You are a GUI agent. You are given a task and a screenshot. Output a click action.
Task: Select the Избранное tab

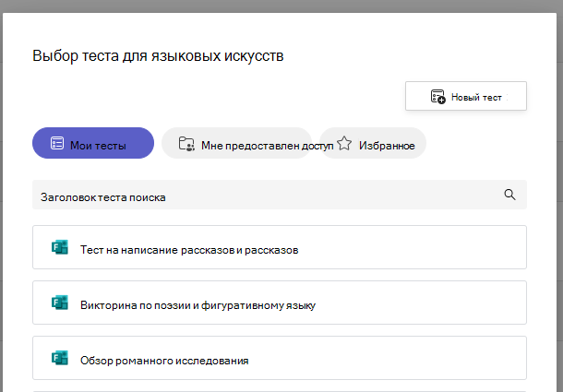pos(373,143)
